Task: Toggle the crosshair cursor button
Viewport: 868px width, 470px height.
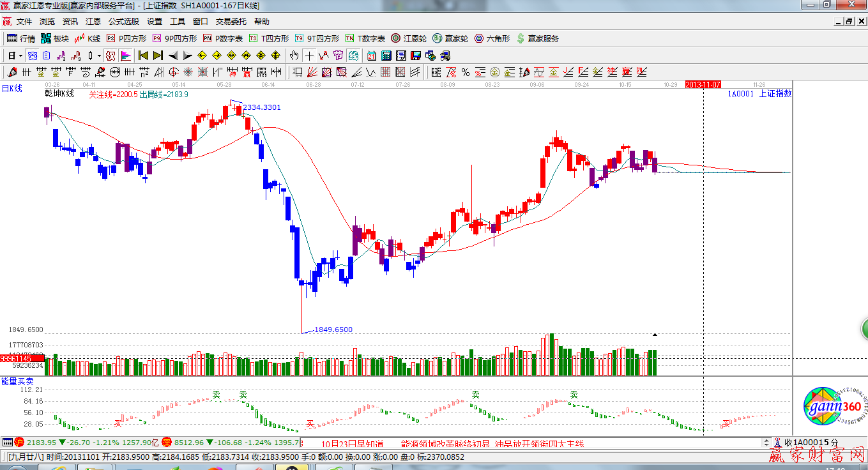Action: coord(309,56)
